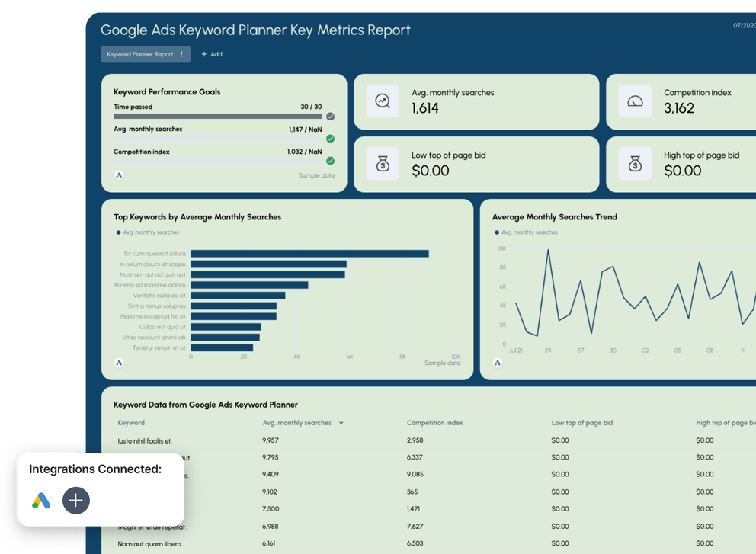This screenshot has height=554, width=756.
Task: Sort table by Avg. monthly searches dropdown arrow
Action: [x=341, y=423]
